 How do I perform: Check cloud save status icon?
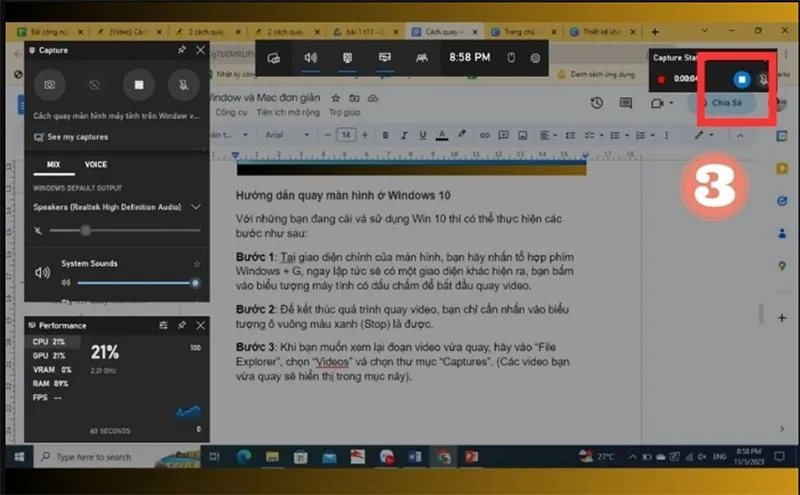click(373, 98)
